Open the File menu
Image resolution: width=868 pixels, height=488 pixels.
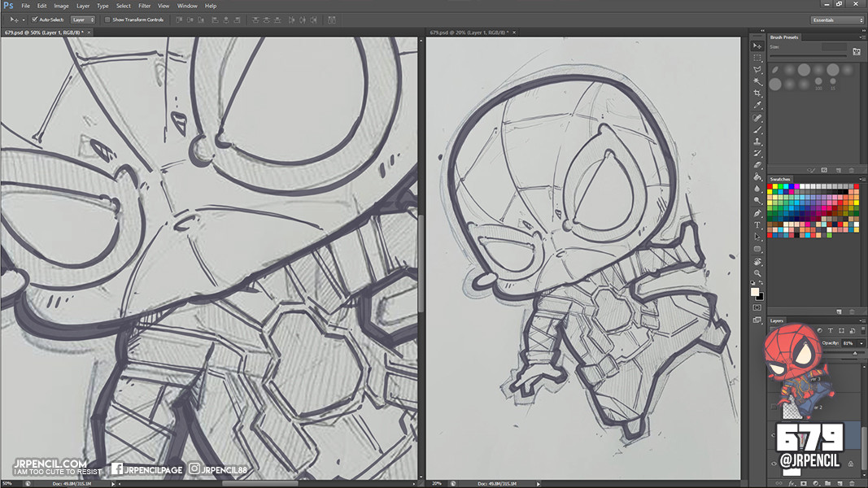tap(25, 6)
